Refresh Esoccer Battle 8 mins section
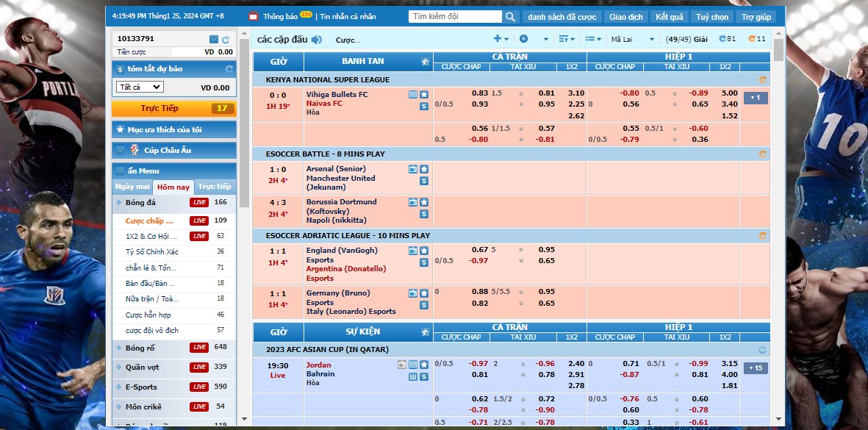This screenshot has height=430, width=868. coord(763,154)
